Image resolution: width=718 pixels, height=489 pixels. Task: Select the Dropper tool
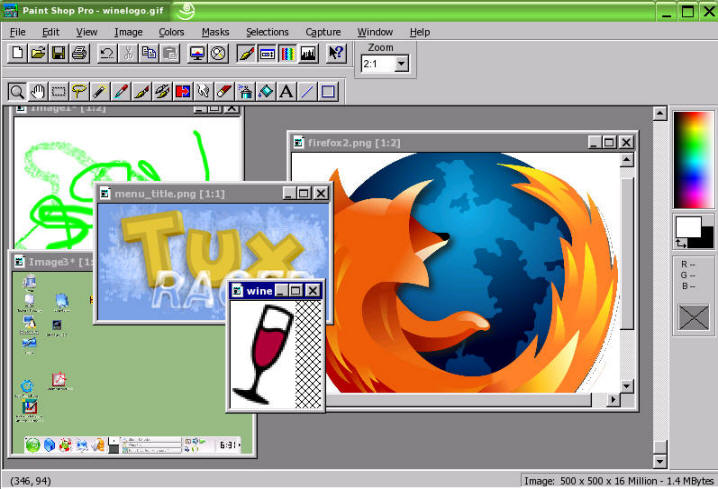pos(120,92)
